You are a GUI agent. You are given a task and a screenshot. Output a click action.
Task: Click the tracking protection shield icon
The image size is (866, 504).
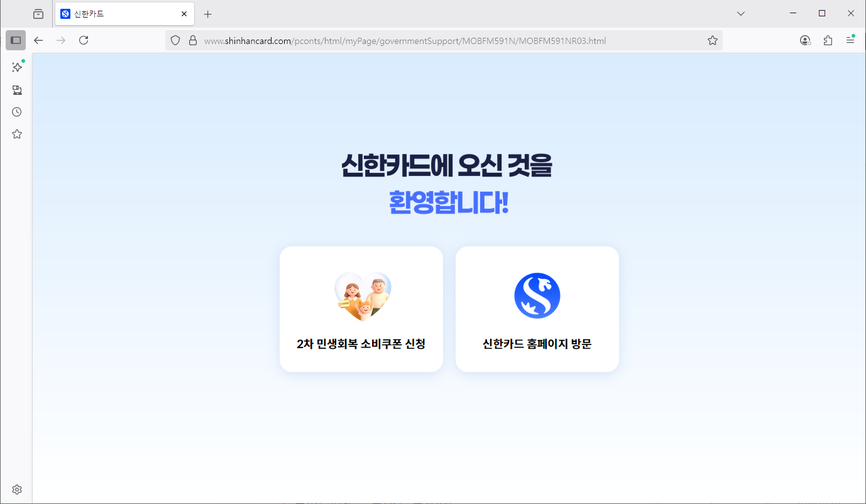click(x=175, y=40)
